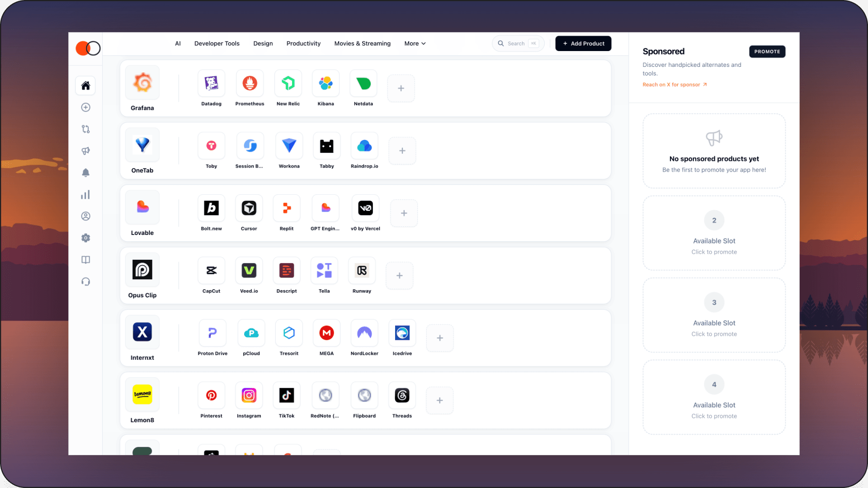The width and height of the screenshot is (868, 488).
Task: Switch to the AI category
Action: click(178, 43)
